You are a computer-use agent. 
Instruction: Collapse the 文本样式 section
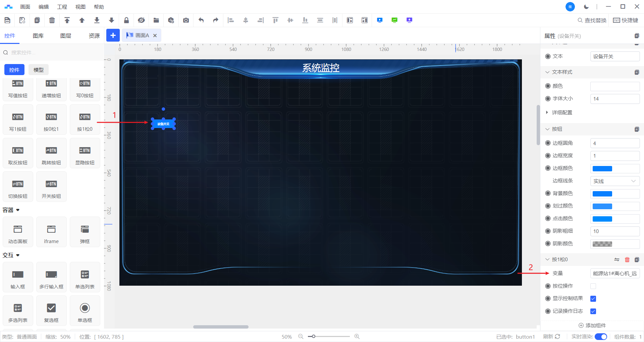point(547,72)
